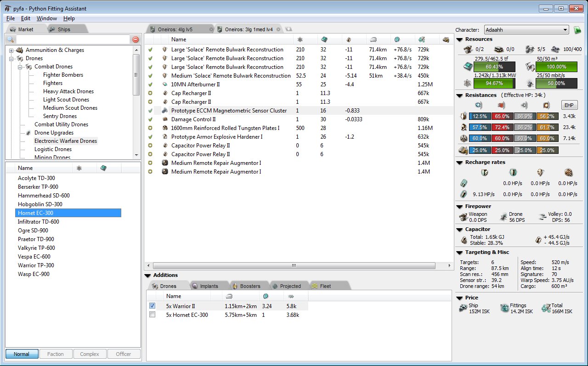
Task: Click the Ship price icon
Action: point(463,308)
